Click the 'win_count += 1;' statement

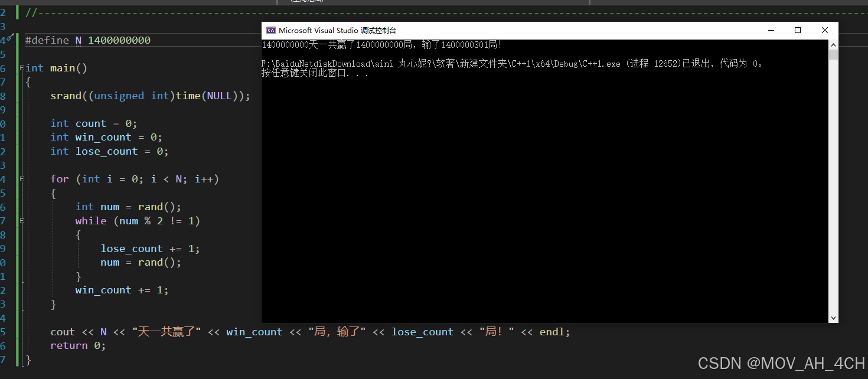click(x=122, y=290)
